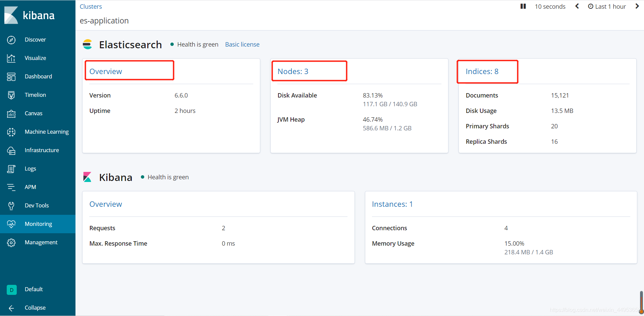
Task: Click the Management sidebar label
Action: click(x=41, y=242)
